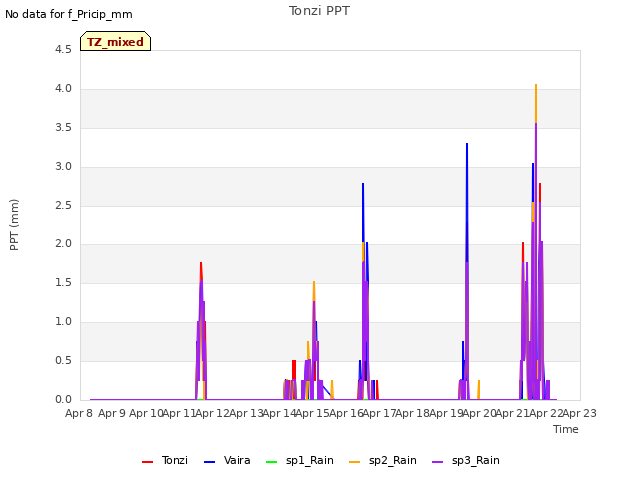640x480 pixels.
Task: Click the red Tonzi peak near 1.75
Action: (201, 264)
